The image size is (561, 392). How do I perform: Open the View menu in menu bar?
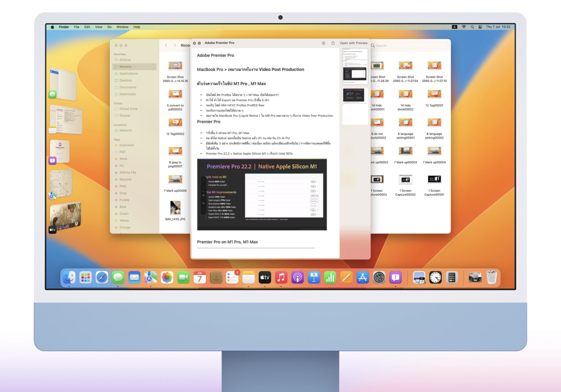(98, 27)
